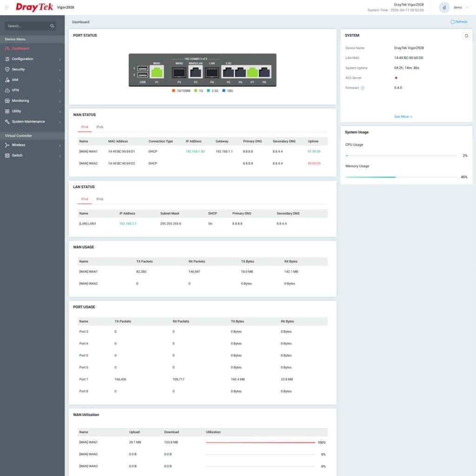Click the Wireless branch icon
The width and height of the screenshot is (476, 476).
(x=7, y=145)
